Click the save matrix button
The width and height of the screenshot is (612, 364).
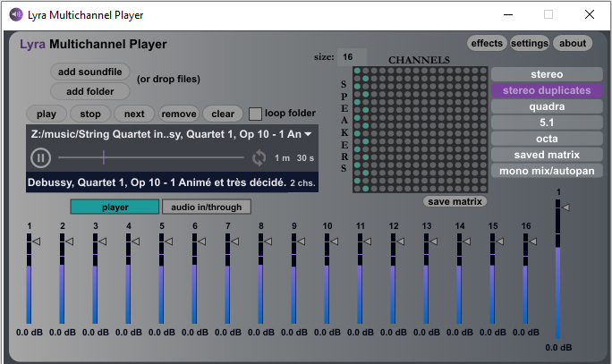click(455, 201)
